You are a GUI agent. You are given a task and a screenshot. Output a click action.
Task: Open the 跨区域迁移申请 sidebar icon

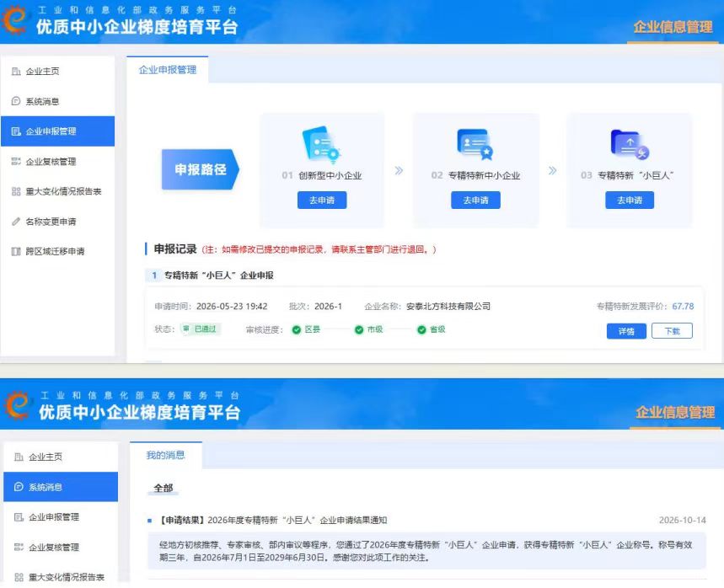(x=16, y=252)
